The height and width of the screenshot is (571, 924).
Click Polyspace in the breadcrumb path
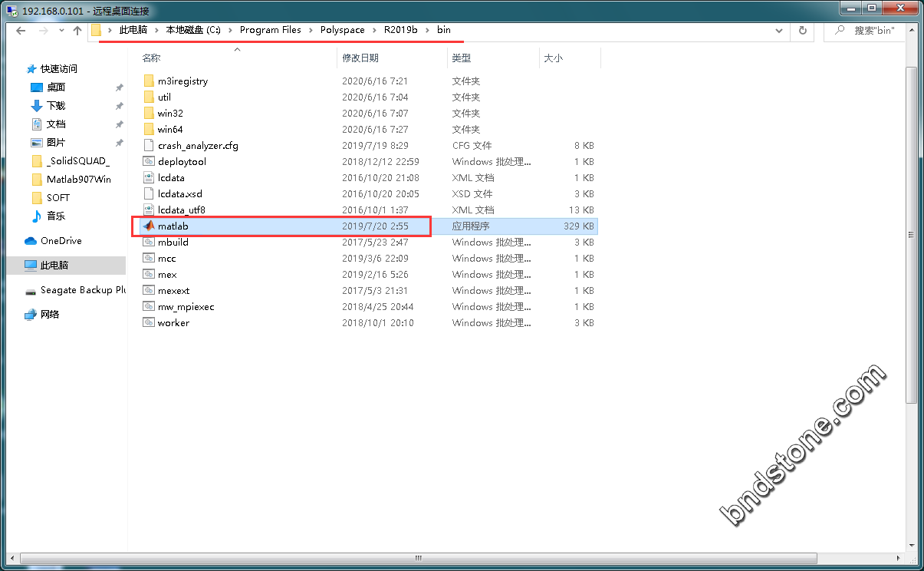pyautogui.click(x=344, y=30)
